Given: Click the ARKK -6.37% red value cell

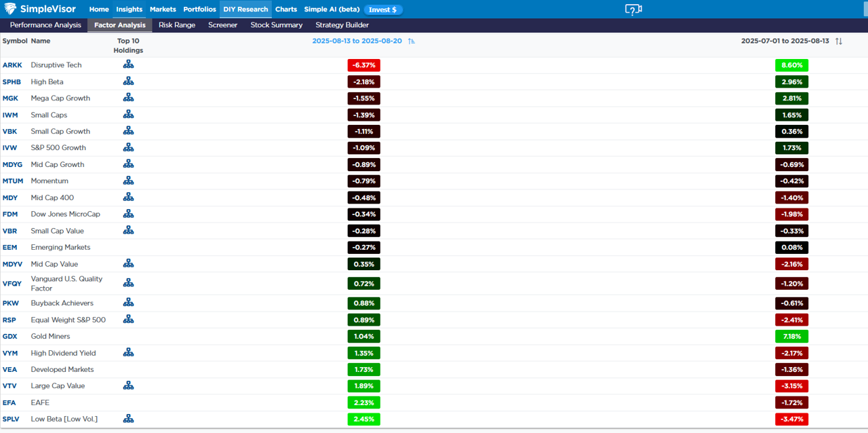Looking at the screenshot, I should pyautogui.click(x=363, y=65).
